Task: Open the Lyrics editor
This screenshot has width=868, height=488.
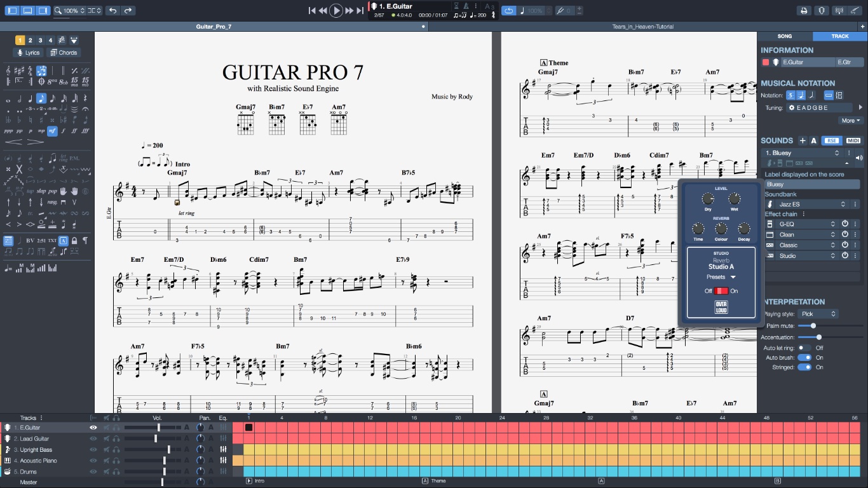Action: tap(29, 53)
